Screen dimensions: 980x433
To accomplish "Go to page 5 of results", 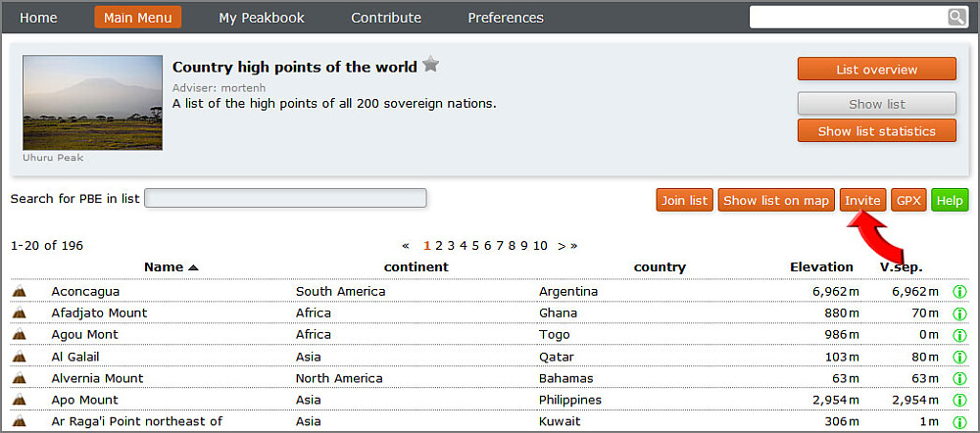I will coord(475,246).
